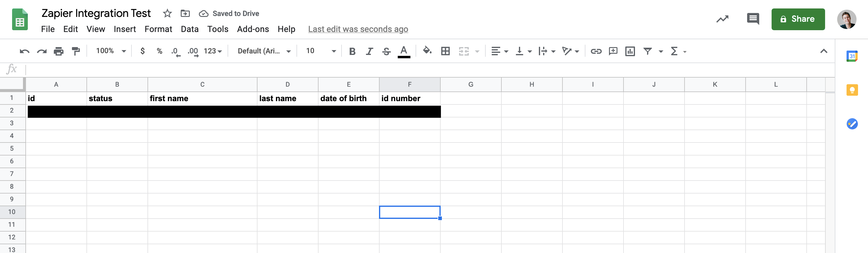868x253 pixels.
Task: Open the Format menu
Action: coord(158,29)
